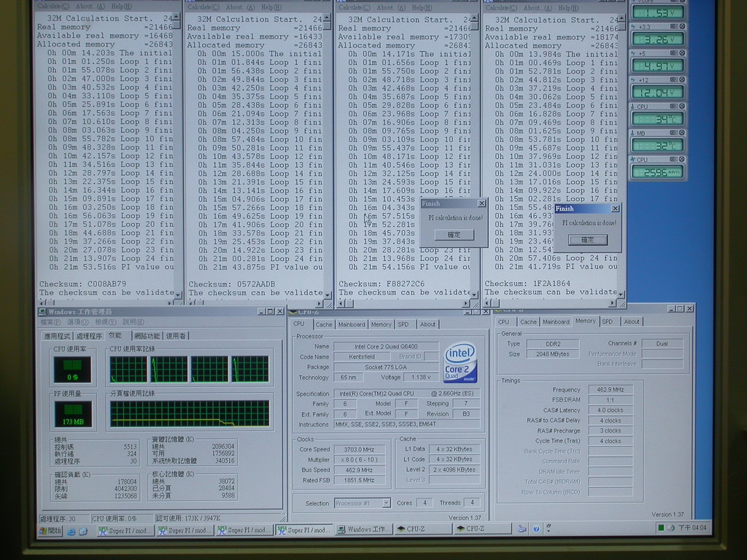Viewport: 747px width, 560px height.
Task: Open the SPD tab in CPU-Z Memory window
Action: pyautogui.click(x=607, y=322)
